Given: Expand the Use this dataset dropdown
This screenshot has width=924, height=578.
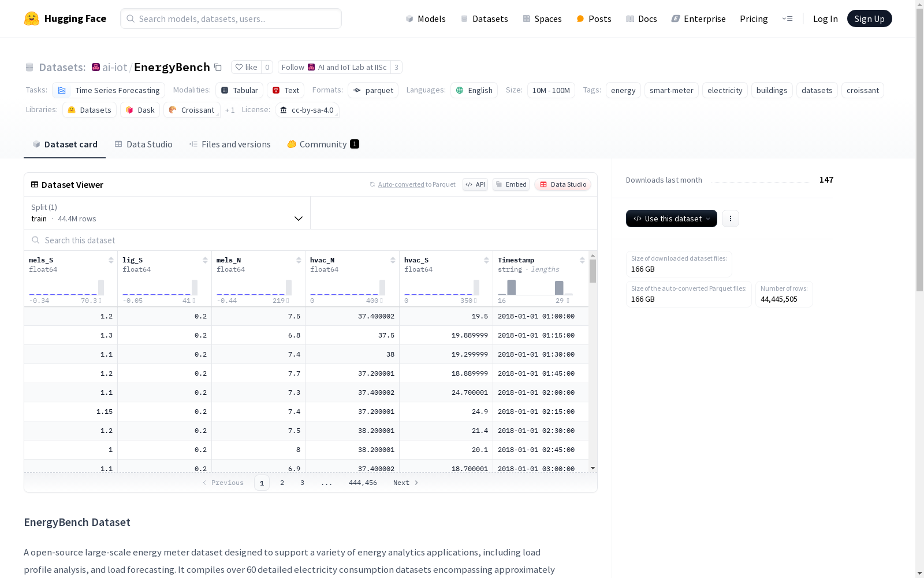Looking at the screenshot, I should coord(672,218).
